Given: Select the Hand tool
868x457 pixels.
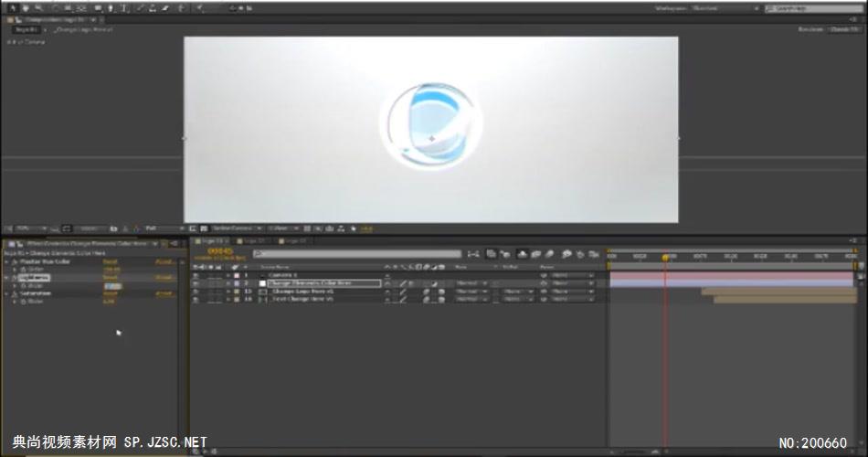Looking at the screenshot, I should 26,8.
